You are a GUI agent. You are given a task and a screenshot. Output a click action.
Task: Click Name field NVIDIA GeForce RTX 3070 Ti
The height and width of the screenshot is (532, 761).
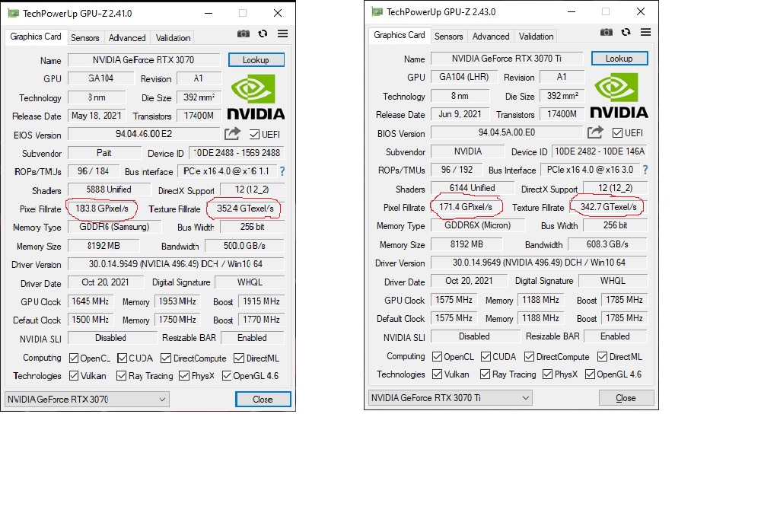click(x=507, y=59)
